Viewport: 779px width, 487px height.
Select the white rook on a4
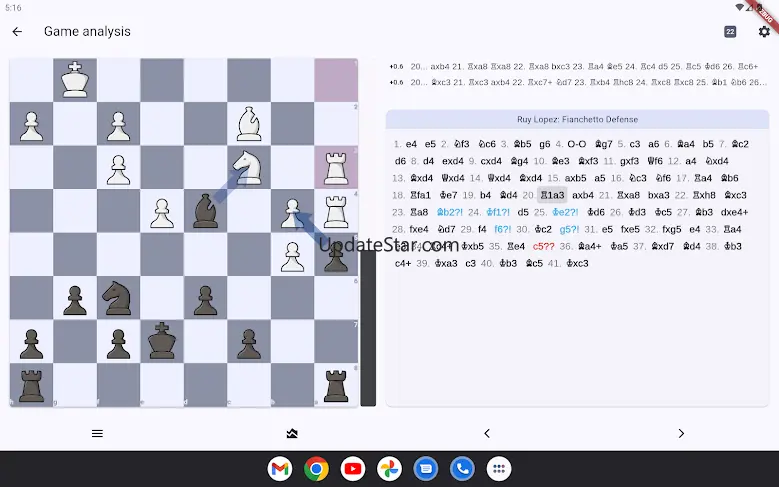(x=336, y=211)
